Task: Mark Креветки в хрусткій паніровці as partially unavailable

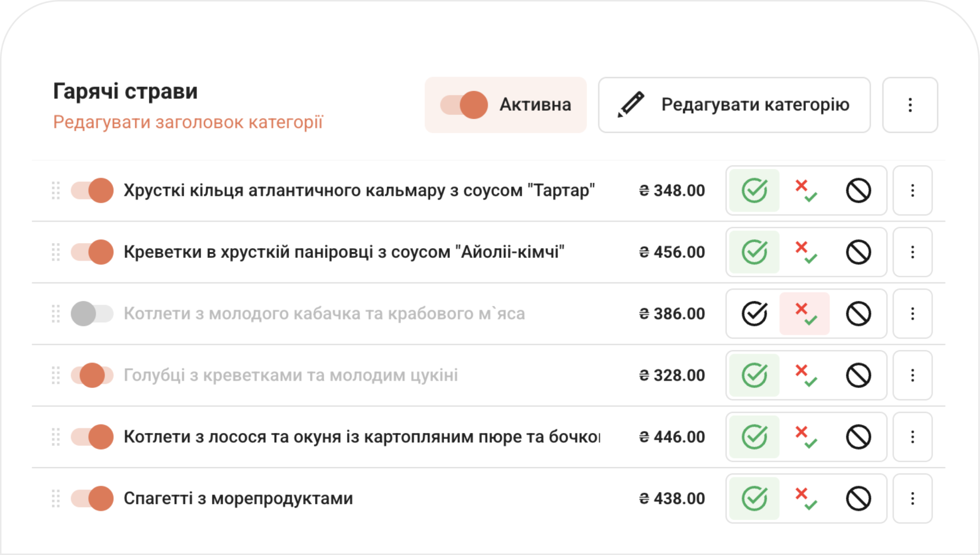Action: tap(805, 252)
